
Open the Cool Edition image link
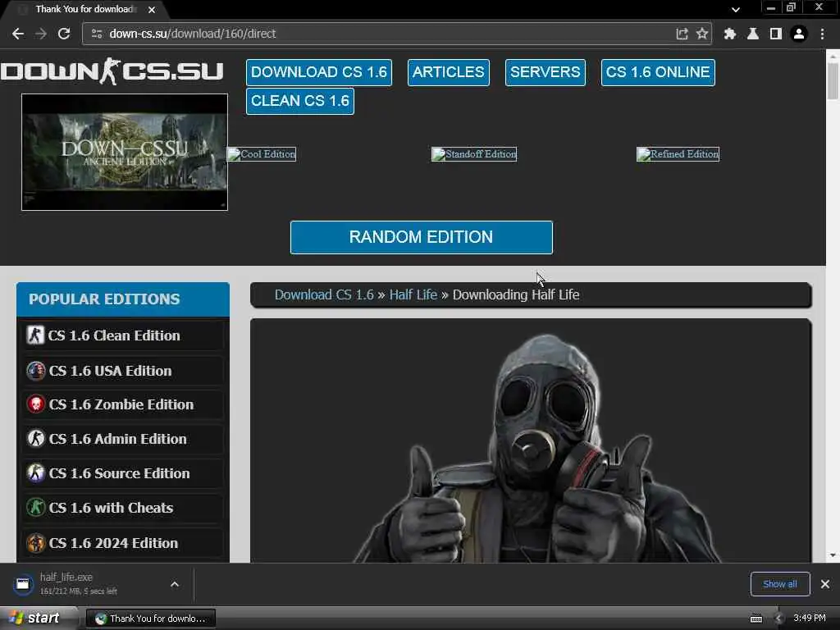pos(262,154)
